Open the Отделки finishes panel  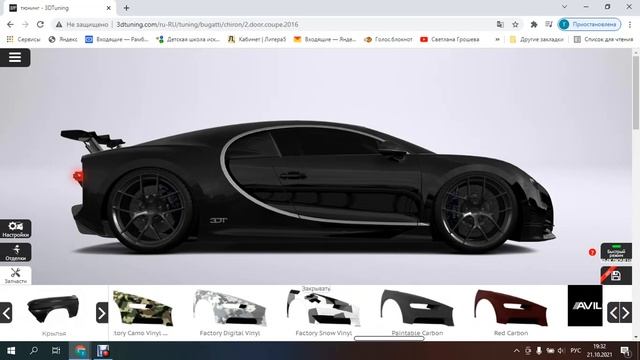16,253
